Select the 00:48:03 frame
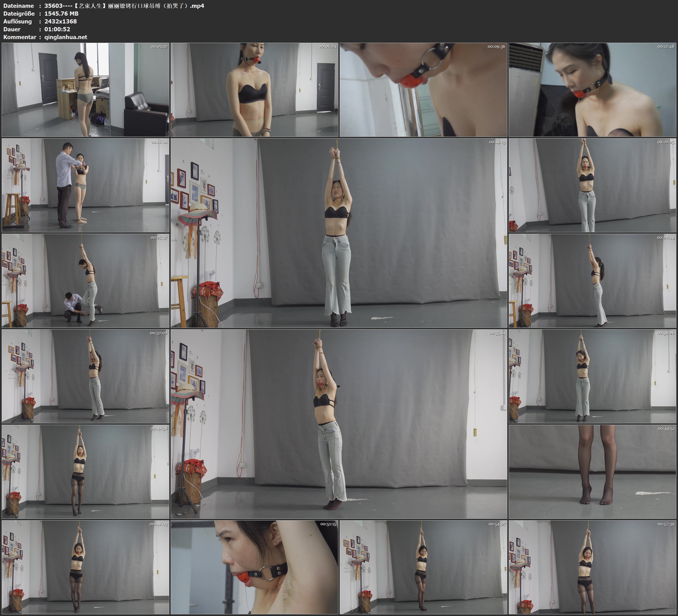 (x=85, y=567)
